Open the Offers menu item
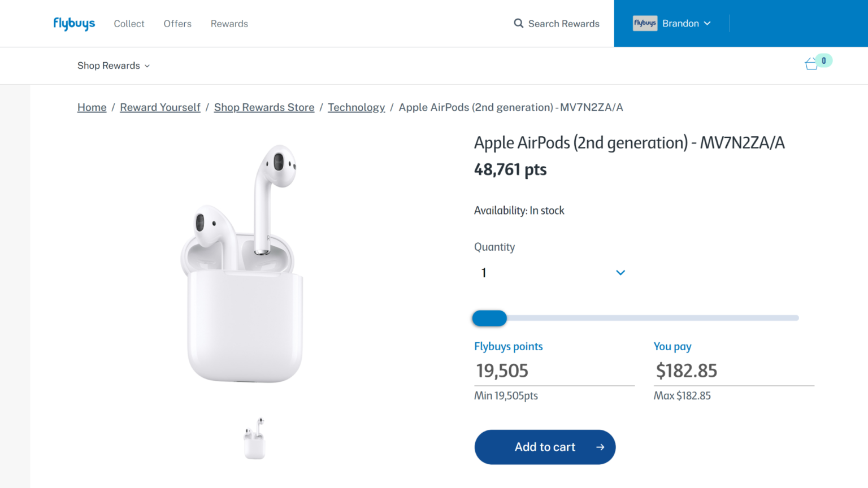This screenshot has height=488, width=868. point(177,24)
